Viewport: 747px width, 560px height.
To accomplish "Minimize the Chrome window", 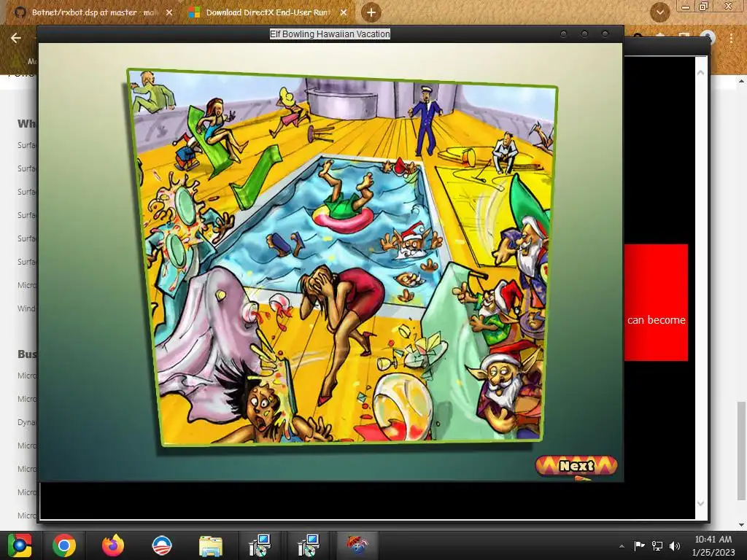I will pyautogui.click(x=686, y=6).
